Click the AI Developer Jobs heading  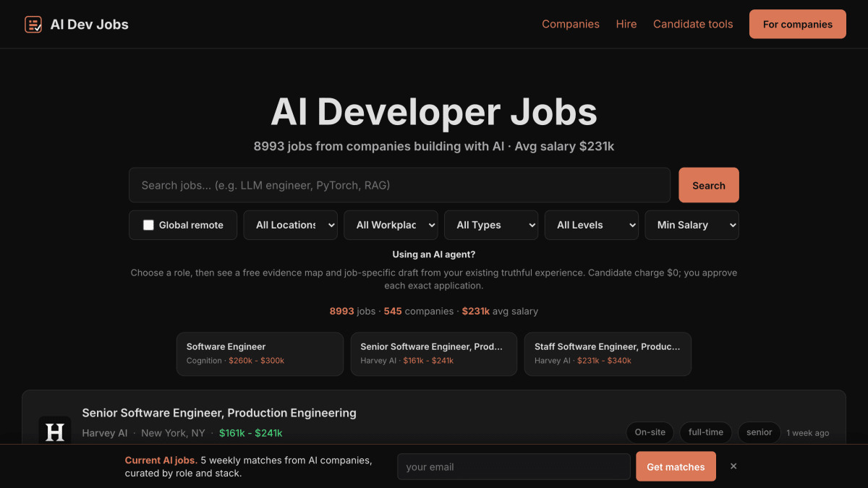click(x=434, y=112)
